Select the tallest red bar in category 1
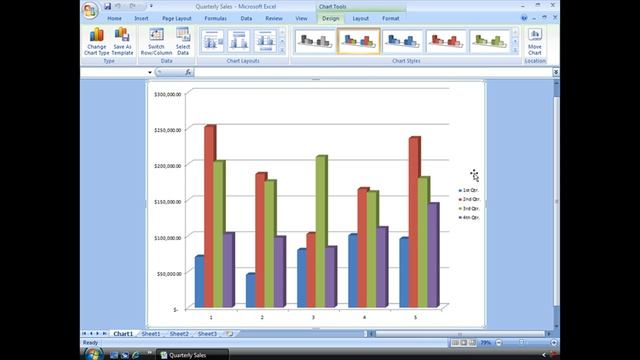This screenshot has height=360, width=640. [x=210, y=216]
